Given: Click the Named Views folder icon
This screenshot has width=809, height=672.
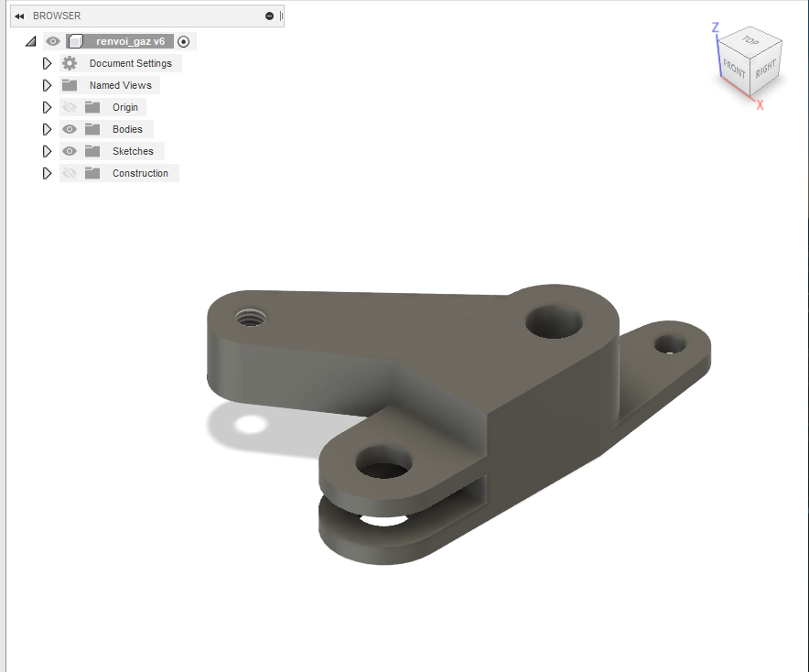Looking at the screenshot, I should 70,85.
